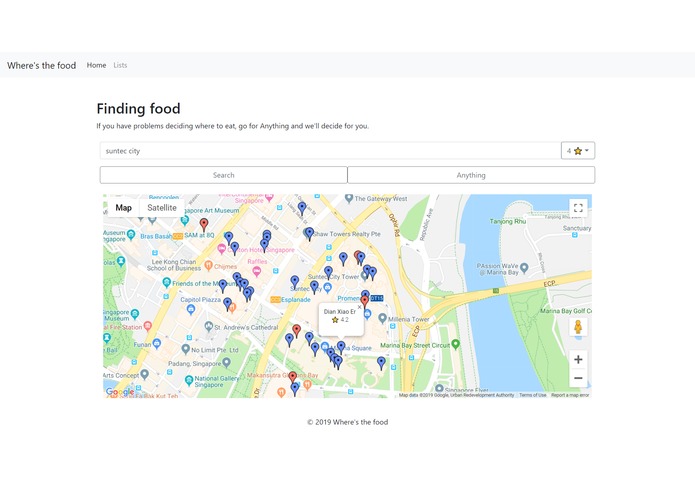Image resolution: width=695 pixels, height=494 pixels.
Task: Click the St. Andrew's Cathedral pin
Action: point(209,327)
